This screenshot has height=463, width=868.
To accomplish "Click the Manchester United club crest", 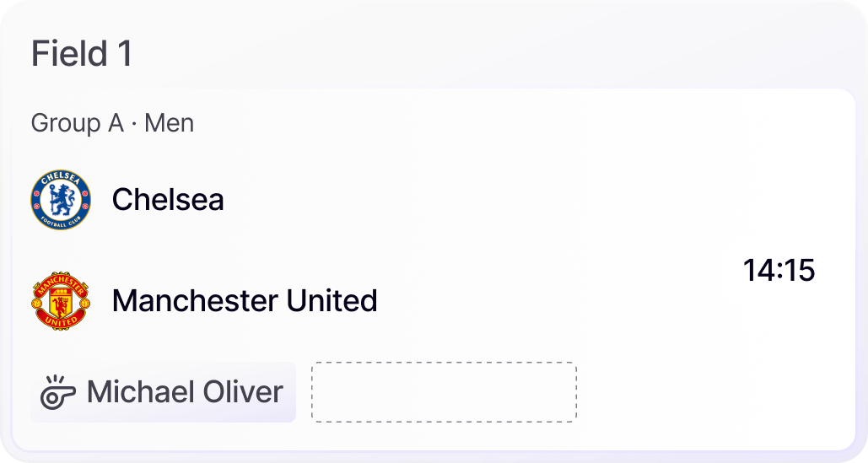I will click(x=60, y=300).
